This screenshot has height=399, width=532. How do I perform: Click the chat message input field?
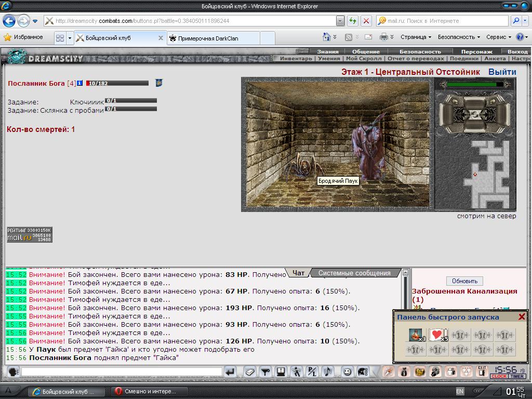[122, 372]
